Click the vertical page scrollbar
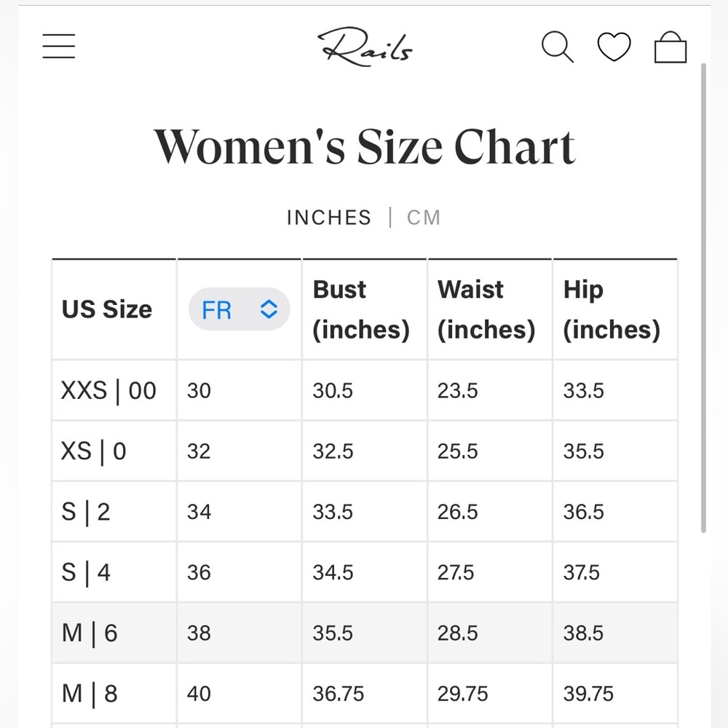 tap(703, 297)
